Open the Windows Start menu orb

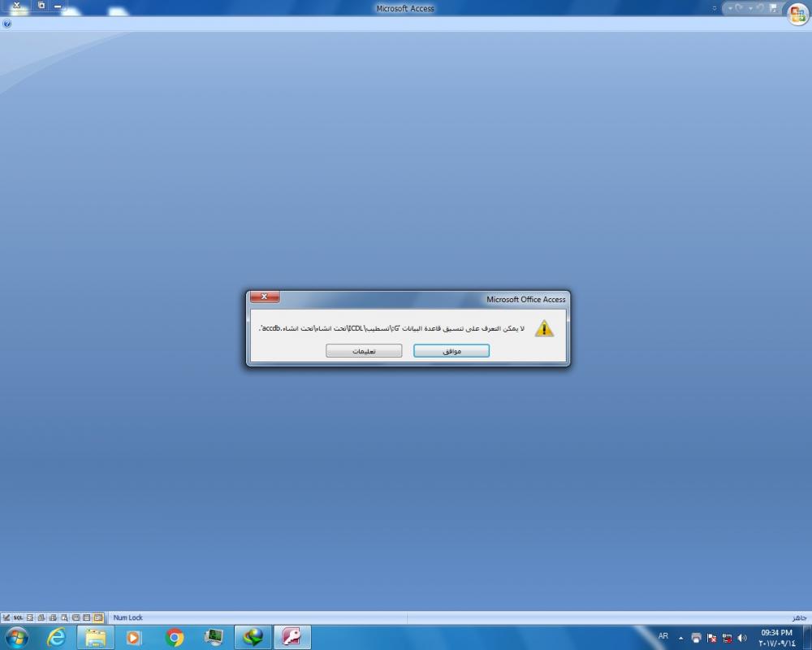pyautogui.click(x=16, y=636)
